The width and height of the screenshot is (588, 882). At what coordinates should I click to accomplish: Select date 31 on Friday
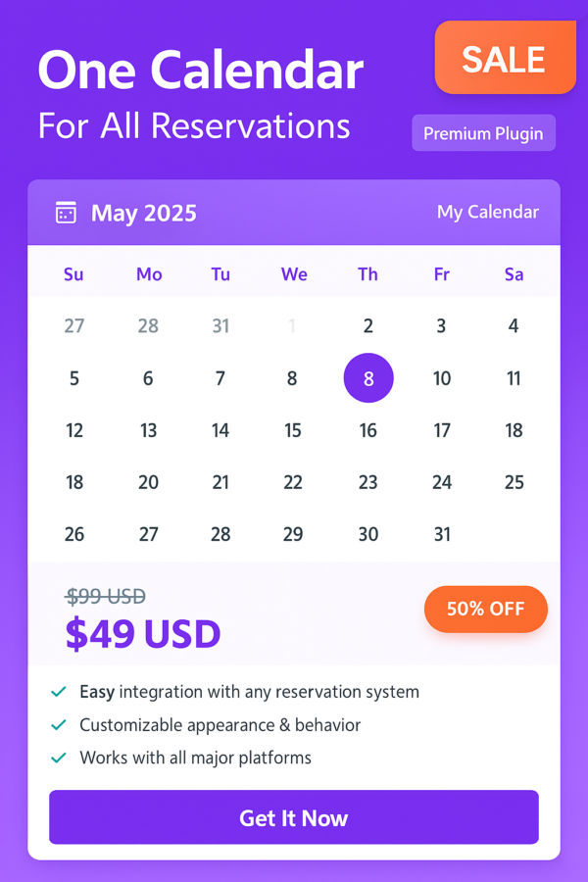coord(442,534)
